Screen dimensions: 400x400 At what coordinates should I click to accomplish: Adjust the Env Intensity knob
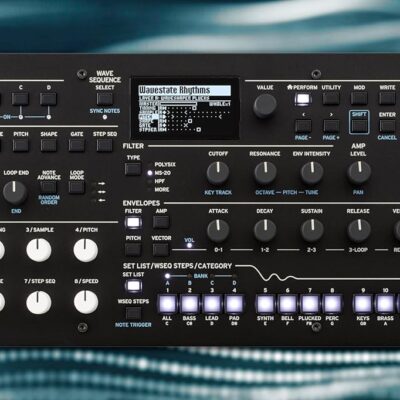(x=312, y=173)
